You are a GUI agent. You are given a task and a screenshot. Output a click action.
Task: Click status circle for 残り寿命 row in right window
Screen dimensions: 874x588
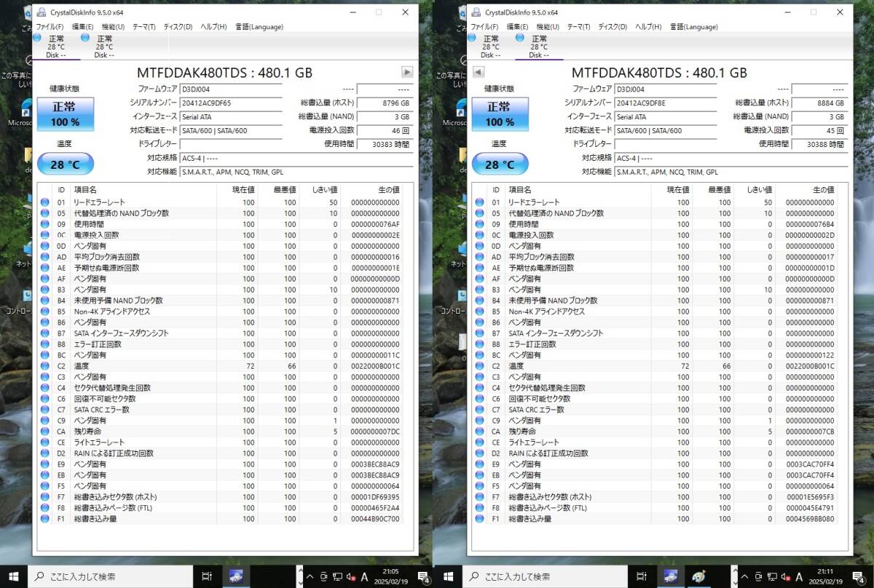point(479,432)
